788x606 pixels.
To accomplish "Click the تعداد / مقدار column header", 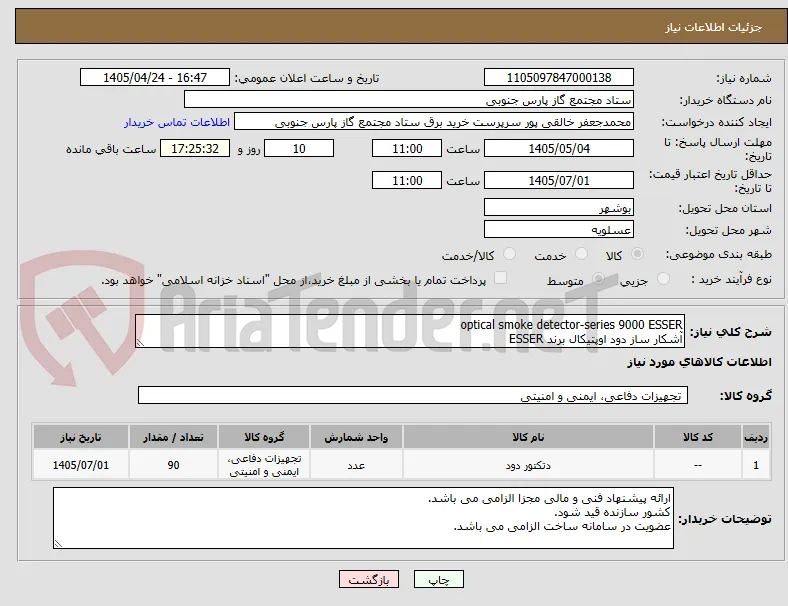I will point(173,437).
